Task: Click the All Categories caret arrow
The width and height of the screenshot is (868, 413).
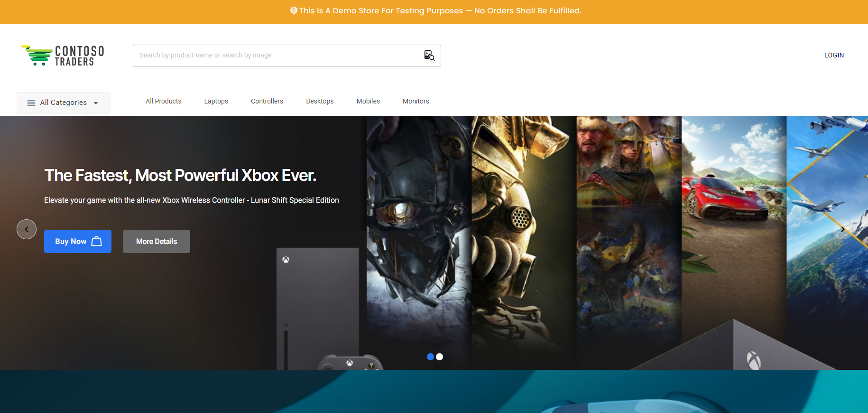Action: (96, 103)
